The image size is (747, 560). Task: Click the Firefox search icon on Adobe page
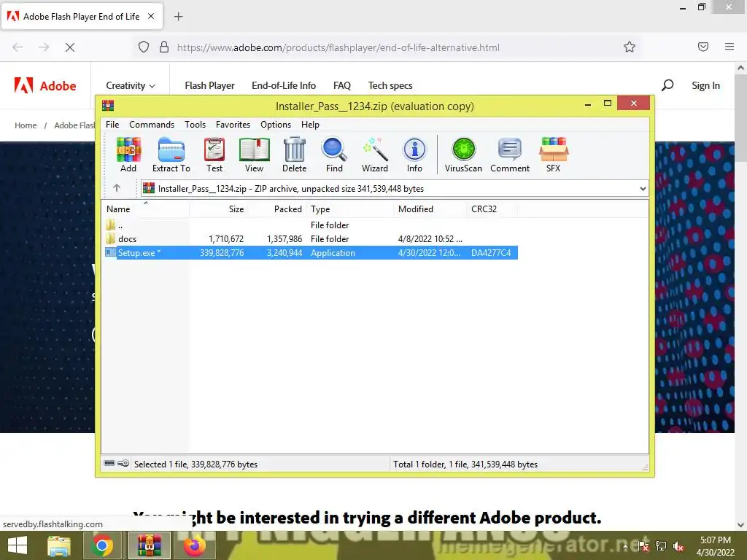pyautogui.click(x=667, y=85)
